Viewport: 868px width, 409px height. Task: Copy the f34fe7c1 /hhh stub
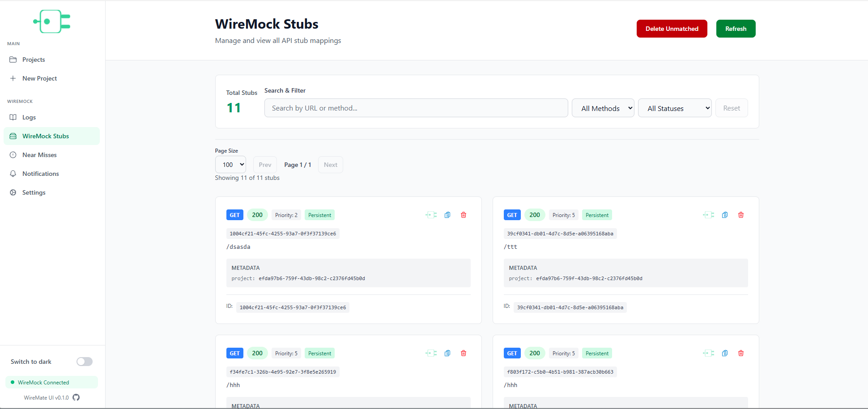447,353
